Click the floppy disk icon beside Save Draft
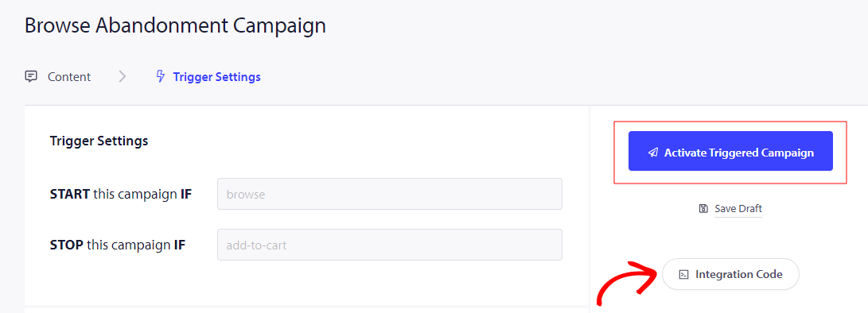Screen dimensions: 868x313 pos(703,208)
